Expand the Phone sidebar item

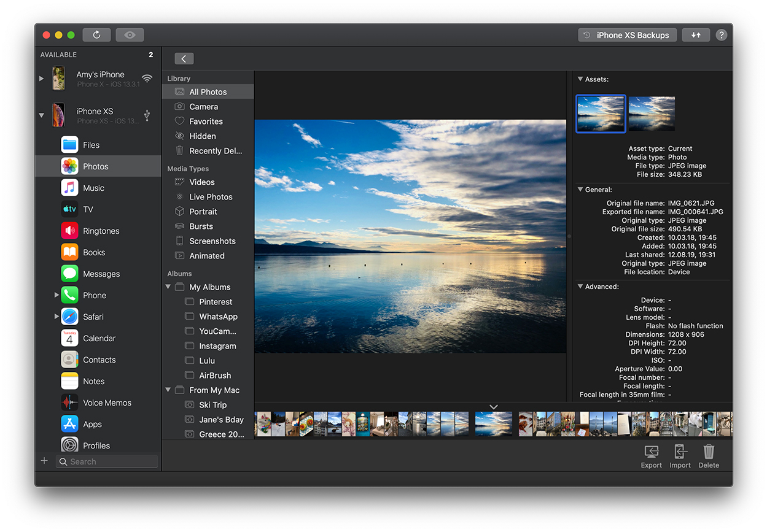(56, 295)
